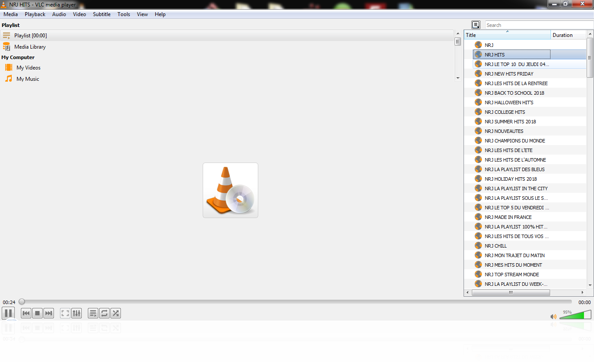This screenshot has width=594, height=364.
Task: Mute audio via the speaker icon
Action: coord(554,317)
